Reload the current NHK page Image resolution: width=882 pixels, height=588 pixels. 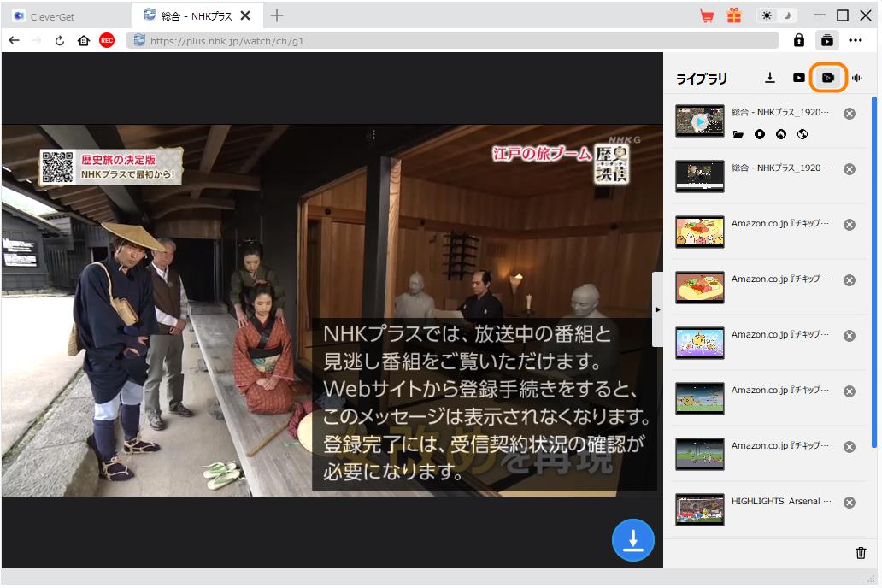click(x=60, y=40)
